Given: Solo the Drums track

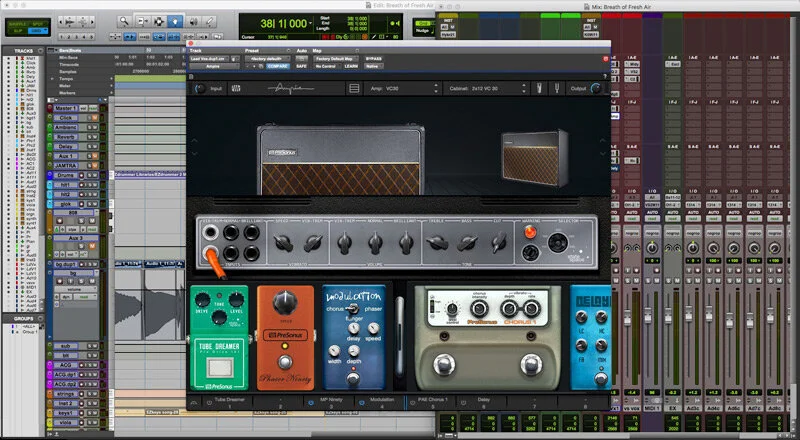Looking at the screenshot, I should [x=89, y=176].
